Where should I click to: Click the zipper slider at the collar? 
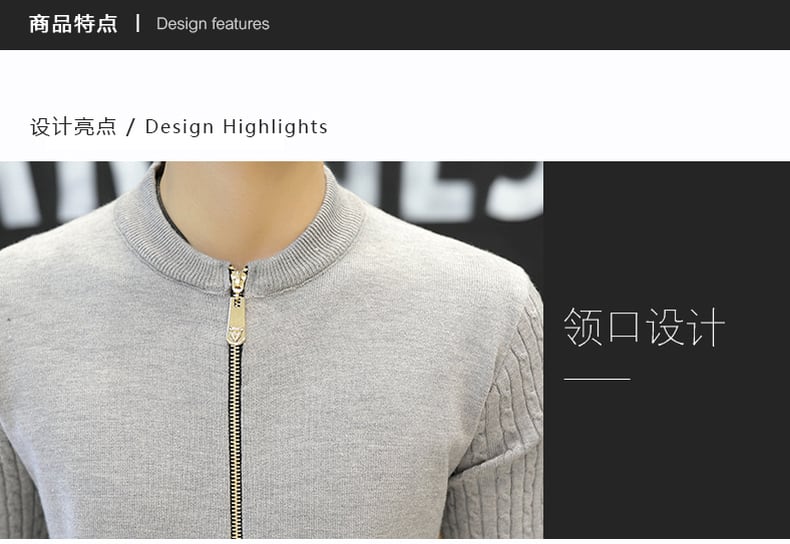(x=238, y=280)
